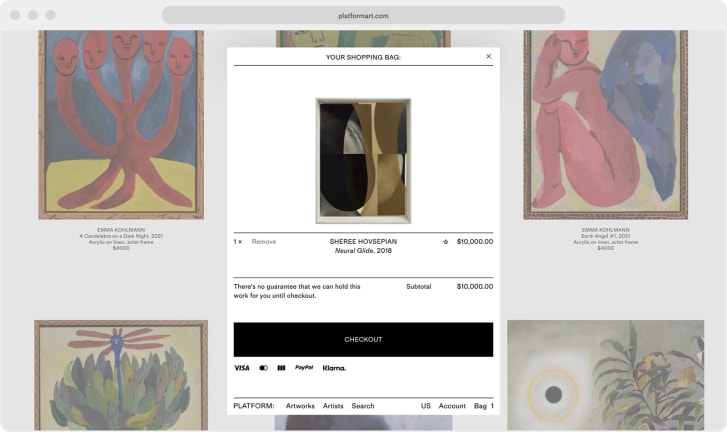Favorite Neural Glide with the star icon
This screenshot has width=727, height=432.
point(446,242)
